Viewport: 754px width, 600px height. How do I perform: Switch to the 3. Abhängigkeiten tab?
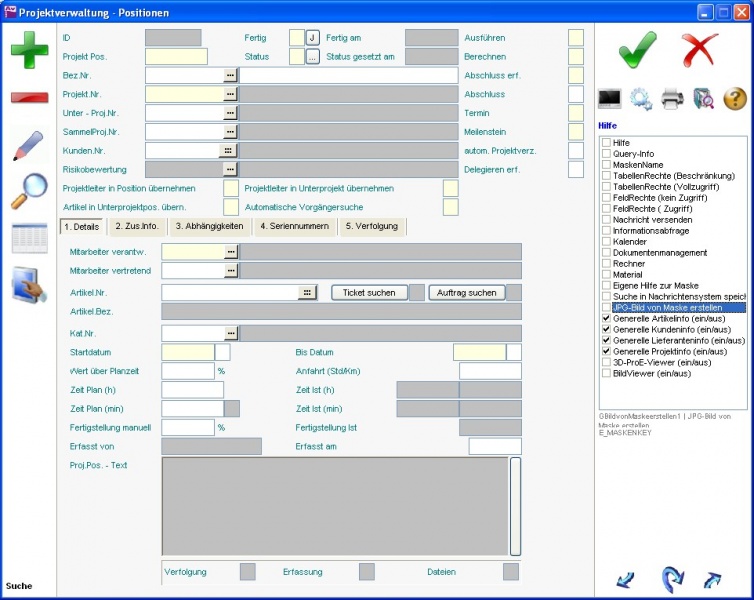point(209,226)
